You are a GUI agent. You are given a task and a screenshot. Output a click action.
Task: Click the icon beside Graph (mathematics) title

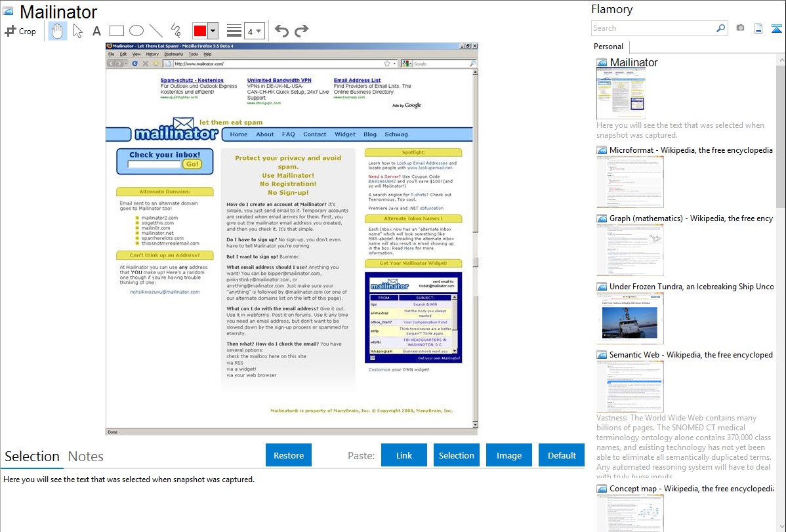coord(602,218)
